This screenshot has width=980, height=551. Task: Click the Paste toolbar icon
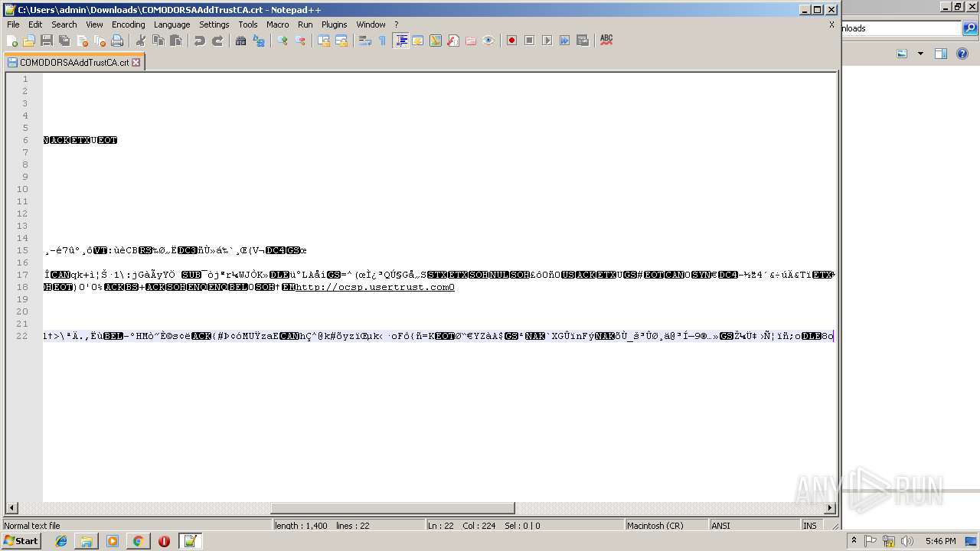click(176, 41)
